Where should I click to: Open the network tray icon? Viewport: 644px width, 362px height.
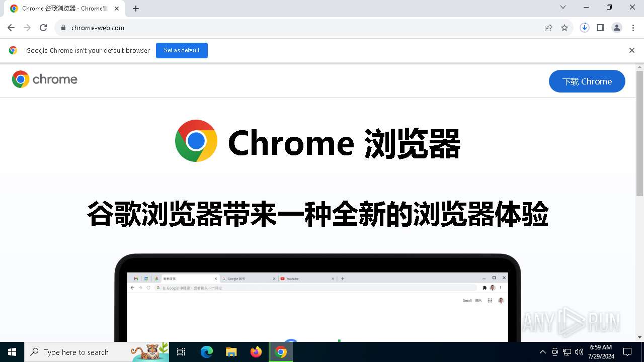click(x=567, y=352)
